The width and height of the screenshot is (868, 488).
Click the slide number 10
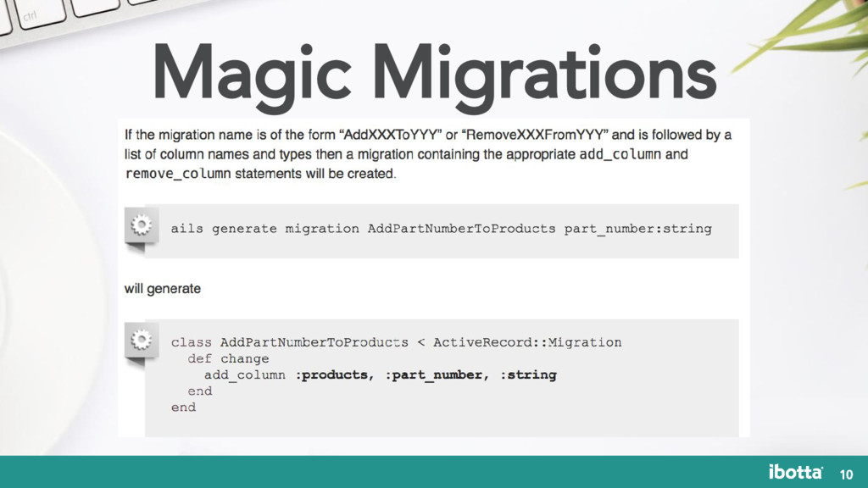(x=846, y=474)
